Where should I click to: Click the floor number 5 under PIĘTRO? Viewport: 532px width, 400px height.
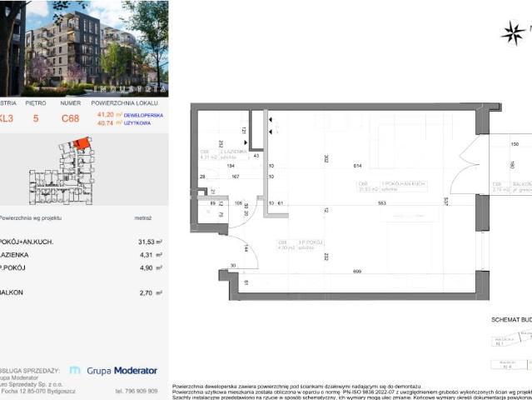point(35,118)
